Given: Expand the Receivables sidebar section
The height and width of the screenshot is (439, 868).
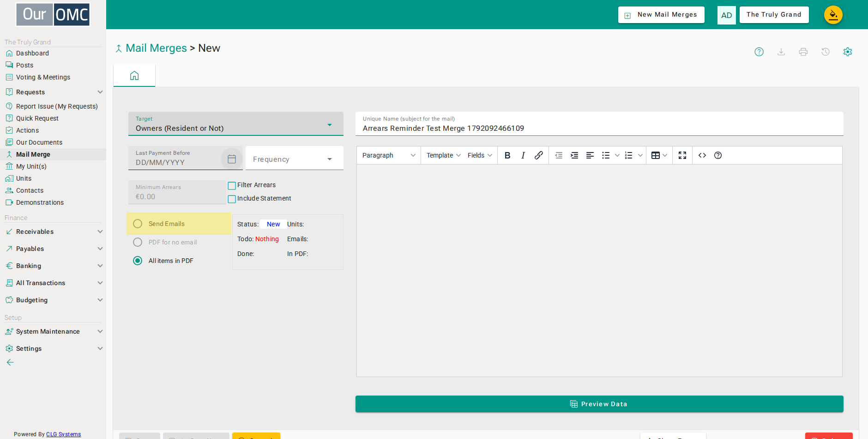Looking at the screenshot, I should 53,232.
